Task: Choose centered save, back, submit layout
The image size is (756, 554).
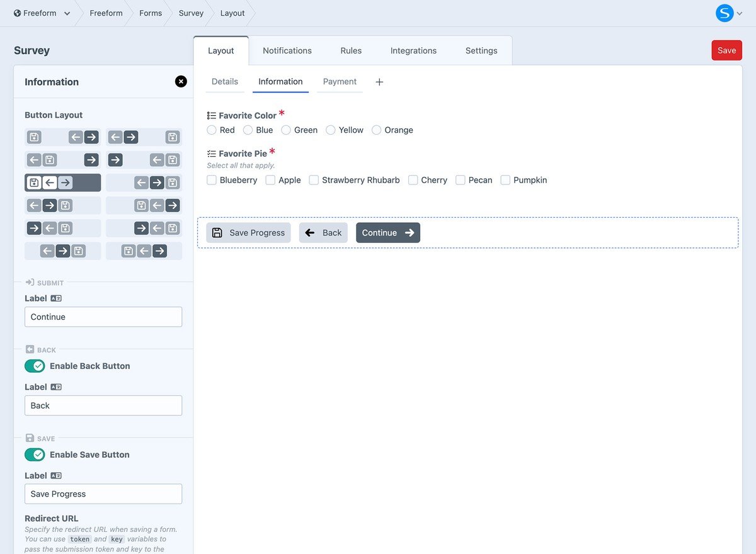Action: pos(144,251)
